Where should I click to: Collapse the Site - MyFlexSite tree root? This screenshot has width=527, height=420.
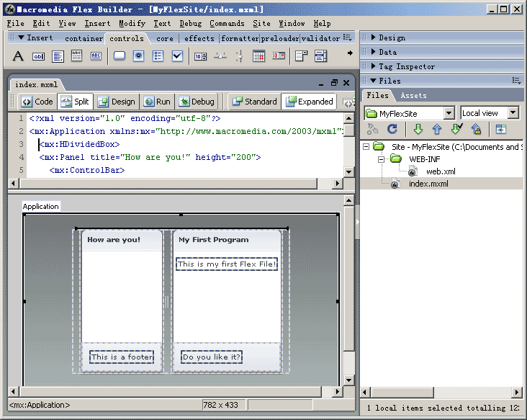point(366,147)
